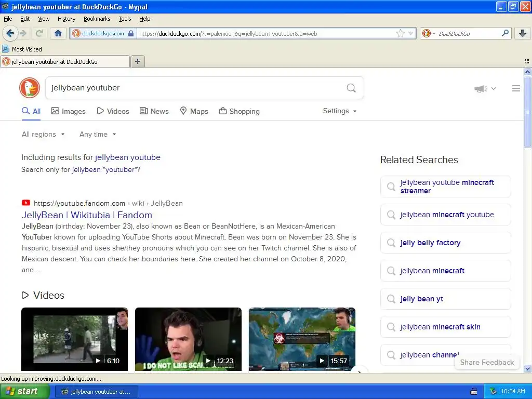This screenshot has width=532, height=399.
Task: Switch to the News tab
Action: pyautogui.click(x=154, y=111)
